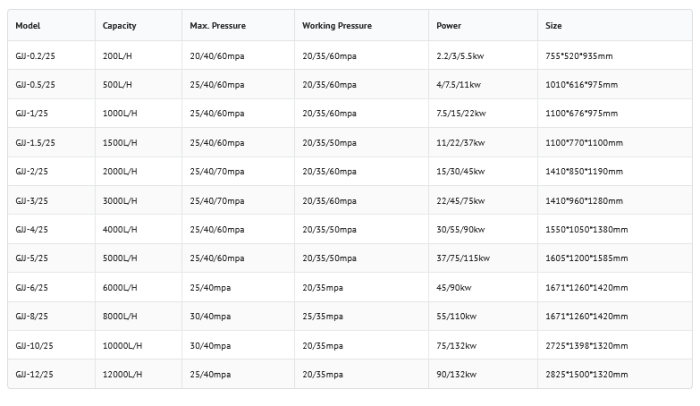Viewport: 700px width, 406px height.
Task: Select the Max. Pressure column header
Action: click(x=218, y=24)
